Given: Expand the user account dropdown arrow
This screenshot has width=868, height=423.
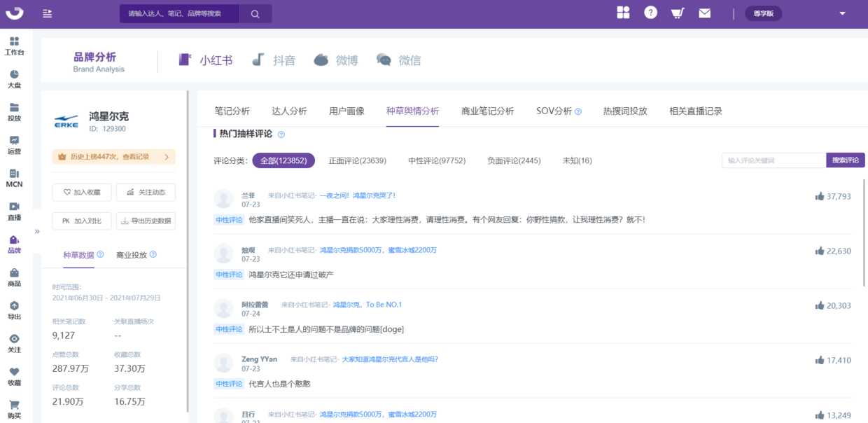Looking at the screenshot, I should [x=842, y=13].
